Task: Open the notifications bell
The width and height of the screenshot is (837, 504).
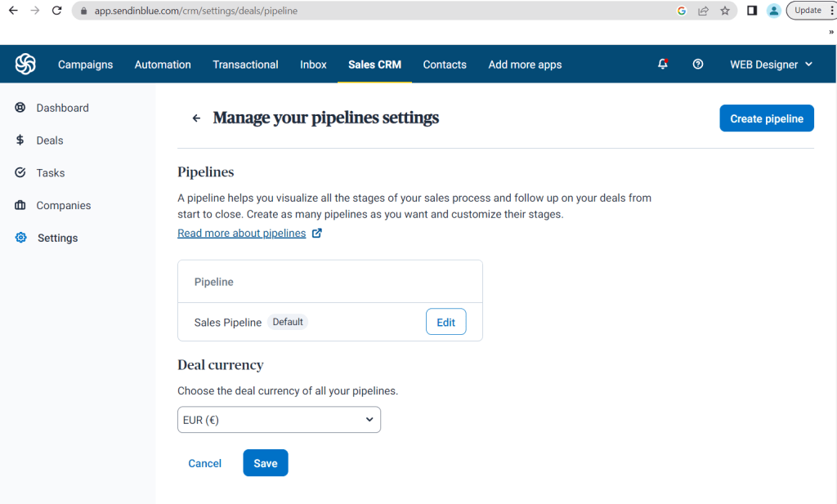Action: pyautogui.click(x=663, y=65)
